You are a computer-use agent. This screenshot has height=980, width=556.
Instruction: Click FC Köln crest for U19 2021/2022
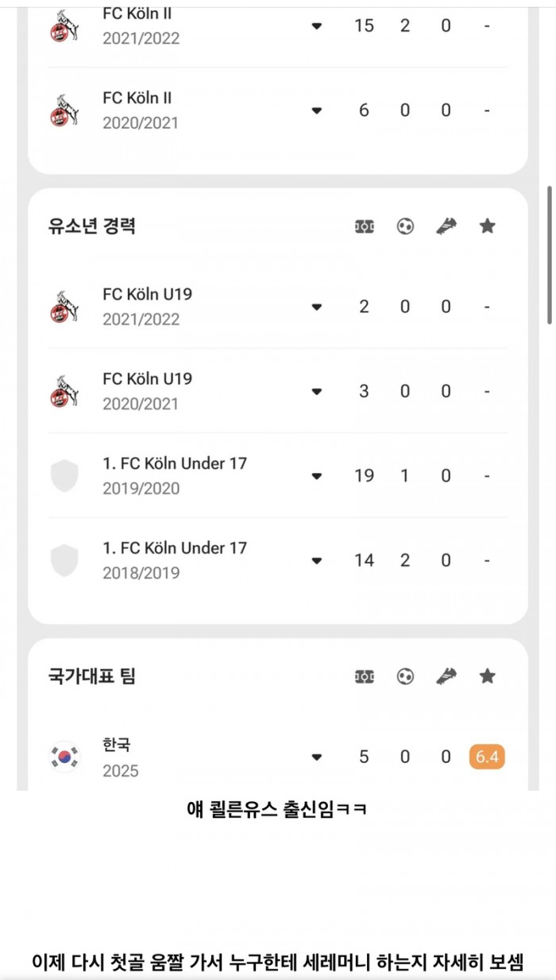click(x=64, y=307)
